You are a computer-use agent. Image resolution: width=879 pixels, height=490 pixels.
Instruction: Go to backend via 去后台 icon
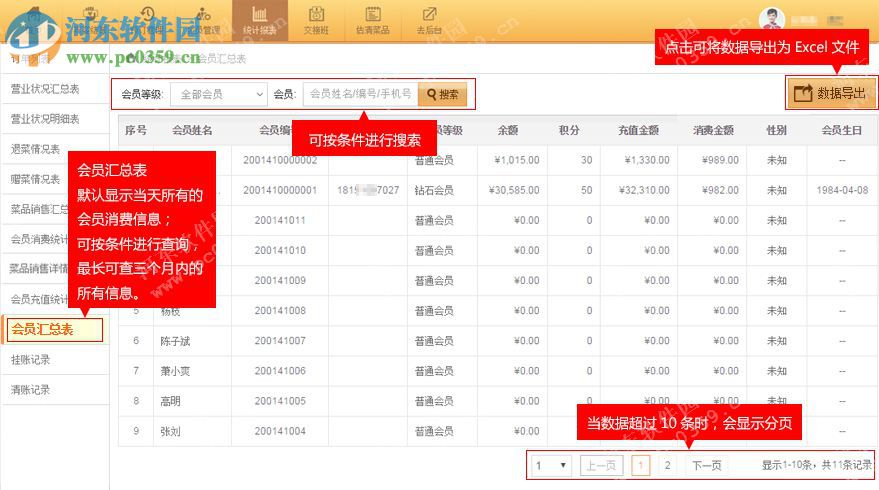(429, 20)
